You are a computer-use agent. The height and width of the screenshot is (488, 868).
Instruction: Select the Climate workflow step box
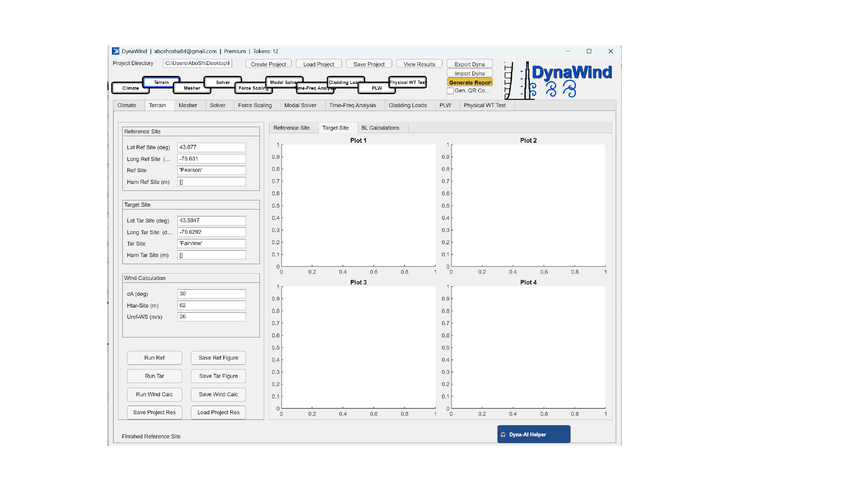point(130,88)
